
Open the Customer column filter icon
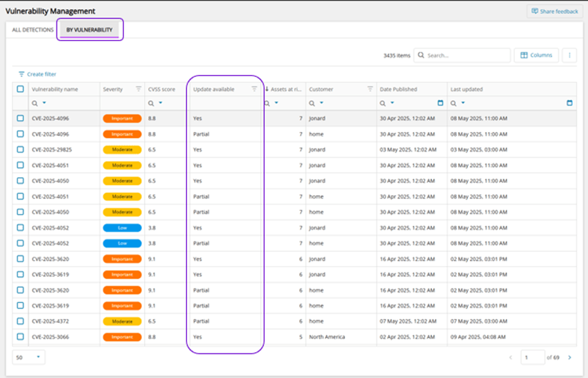tap(370, 89)
